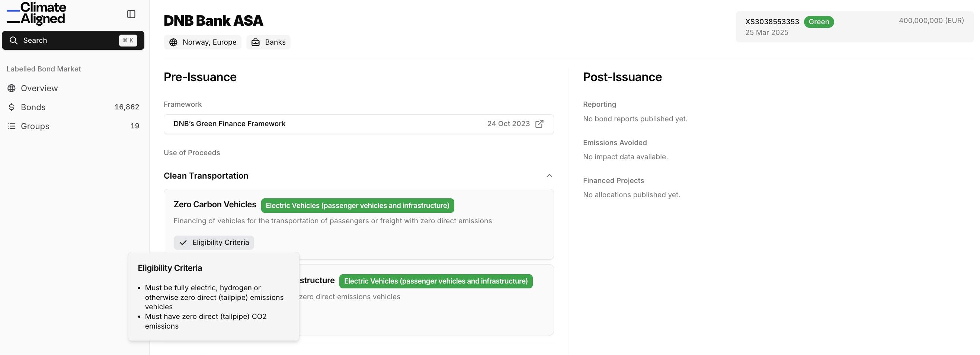Click 'No allocations published yet.'
Image resolution: width=980 pixels, height=355 pixels.
point(631,195)
